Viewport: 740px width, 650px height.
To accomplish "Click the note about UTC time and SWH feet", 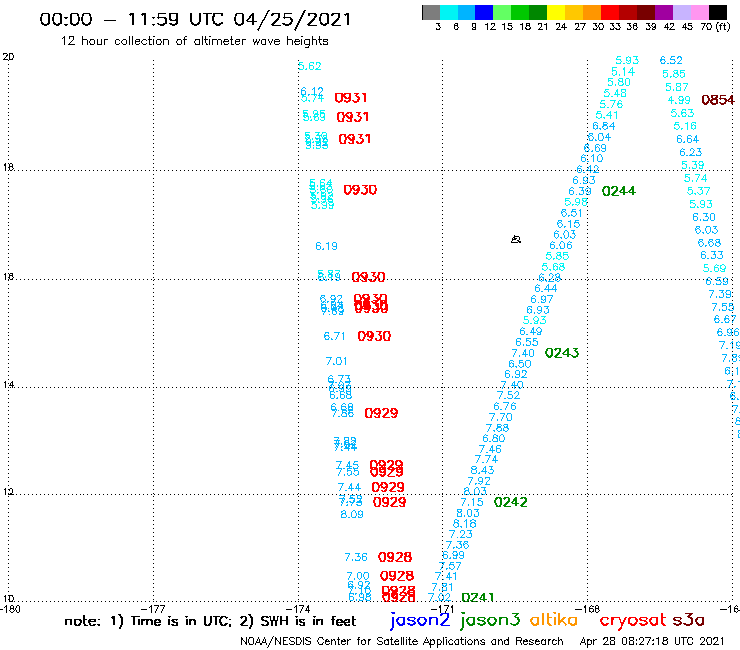I will pos(210,621).
